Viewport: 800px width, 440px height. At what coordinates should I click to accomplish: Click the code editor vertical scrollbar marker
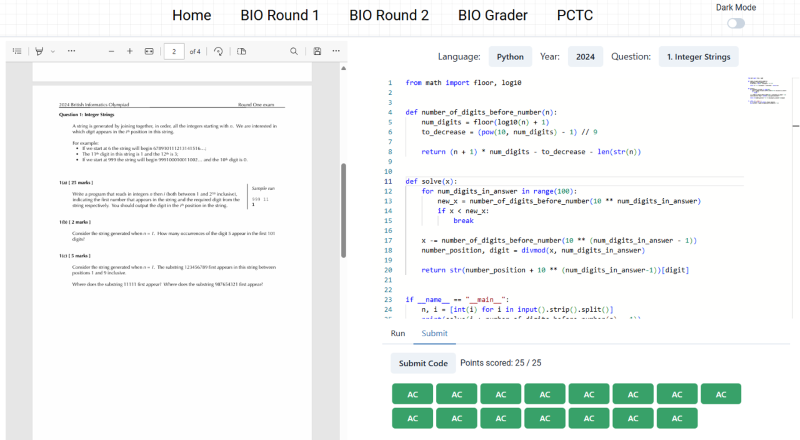point(795,126)
